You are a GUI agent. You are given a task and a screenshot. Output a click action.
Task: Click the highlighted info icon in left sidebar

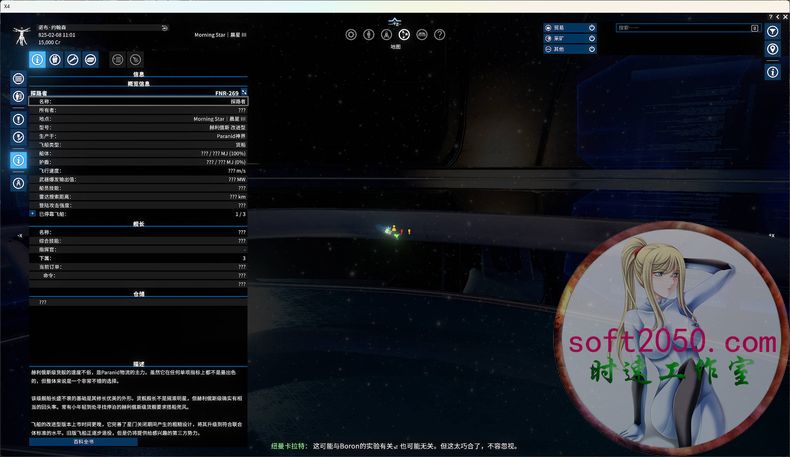point(18,160)
